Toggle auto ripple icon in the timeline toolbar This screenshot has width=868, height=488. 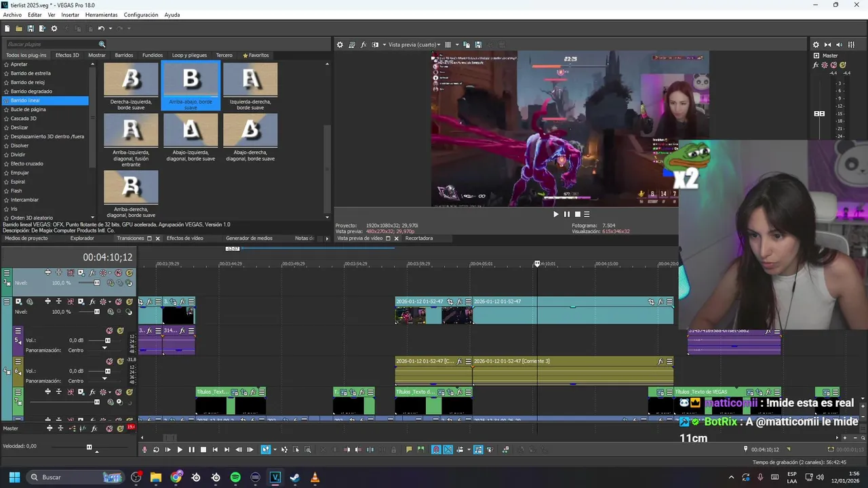[459, 449]
